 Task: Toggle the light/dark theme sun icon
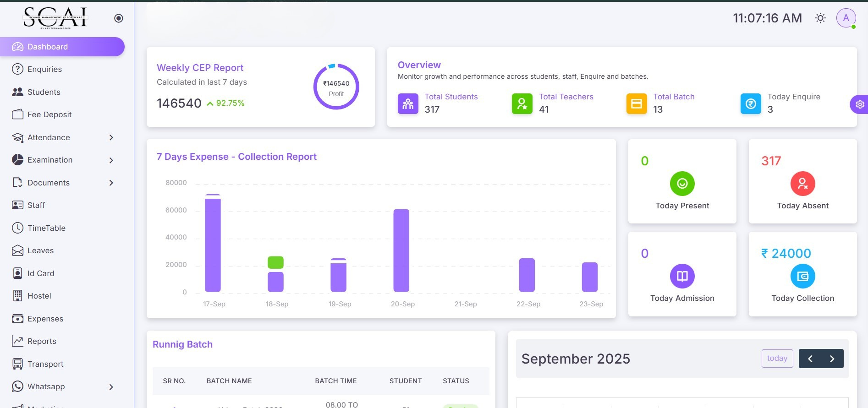click(820, 18)
